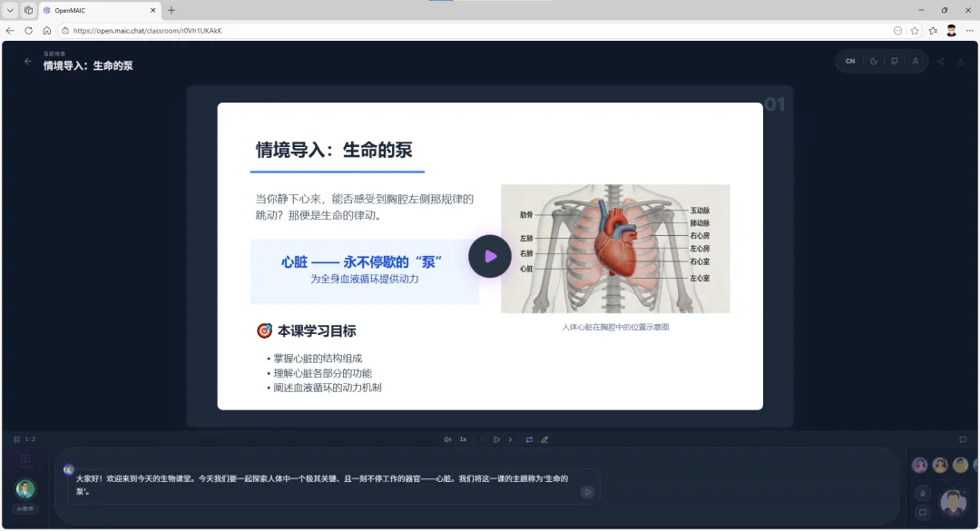Advance to the next slide arrow

click(x=510, y=439)
